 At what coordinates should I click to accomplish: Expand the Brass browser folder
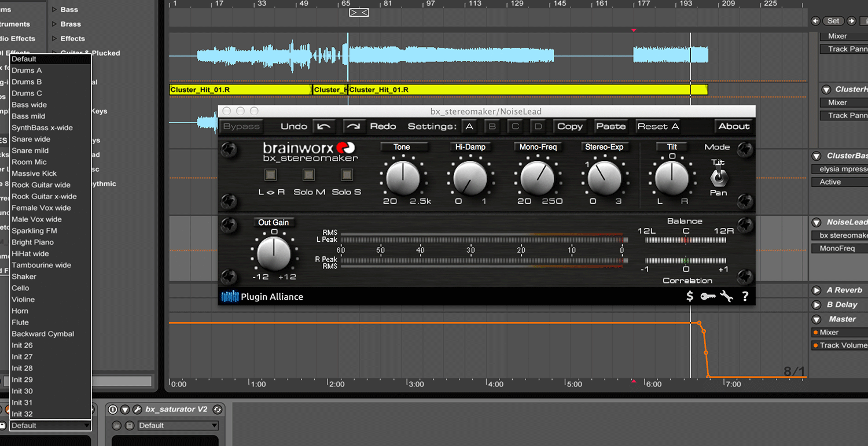coord(54,24)
